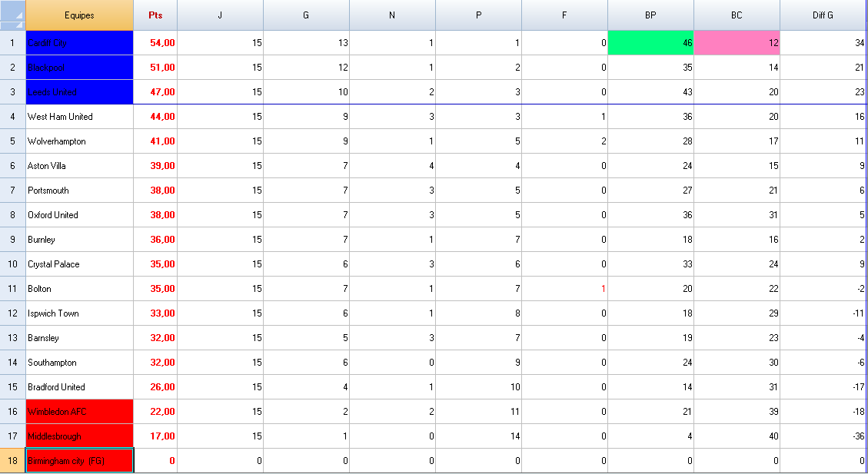Click Bradford United's 26,00 points cell
The height and width of the screenshot is (474, 868).
155,387
